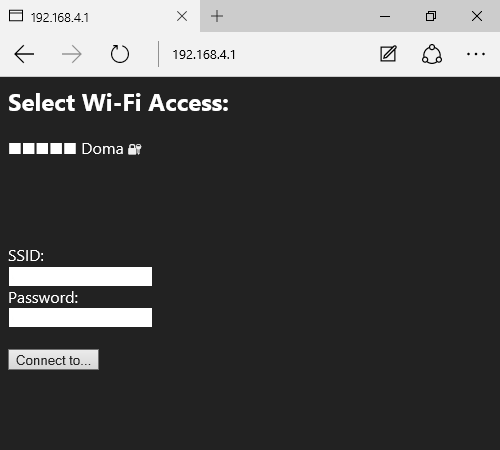
Task: Minimize the browser window
Action: [x=385, y=16]
